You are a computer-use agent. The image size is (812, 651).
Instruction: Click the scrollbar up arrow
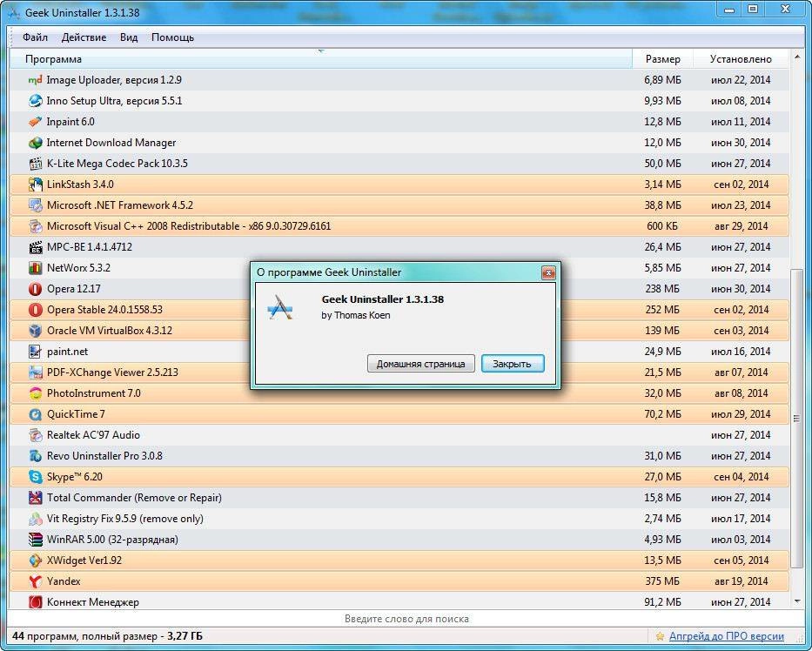tap(796, 55)
